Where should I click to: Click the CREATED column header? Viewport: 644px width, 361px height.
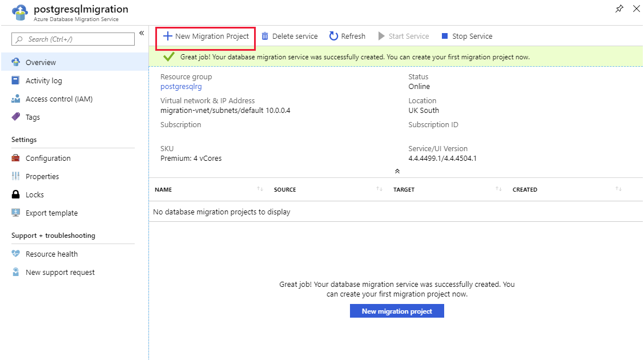pyautogui.click(x=525, y=189)
